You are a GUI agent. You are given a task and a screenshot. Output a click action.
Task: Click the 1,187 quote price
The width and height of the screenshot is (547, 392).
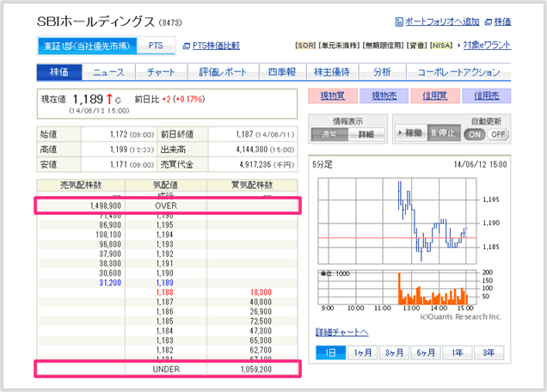(164, 302)
